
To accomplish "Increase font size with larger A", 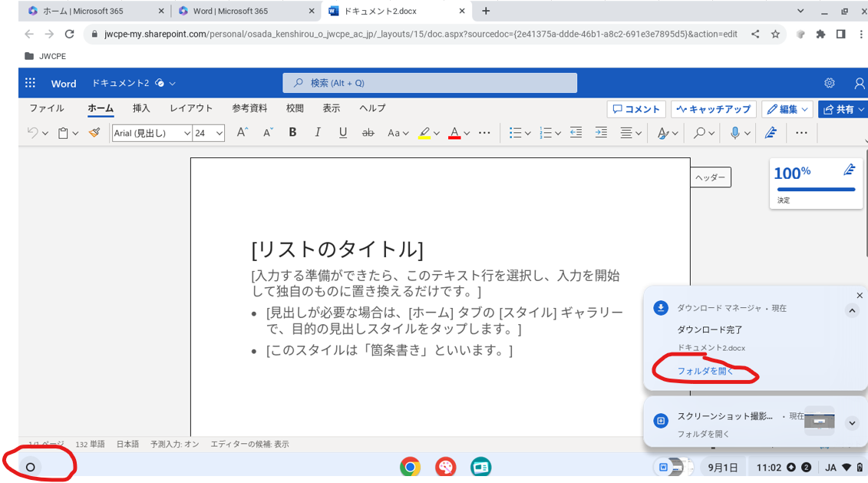I will click(242, 132).
